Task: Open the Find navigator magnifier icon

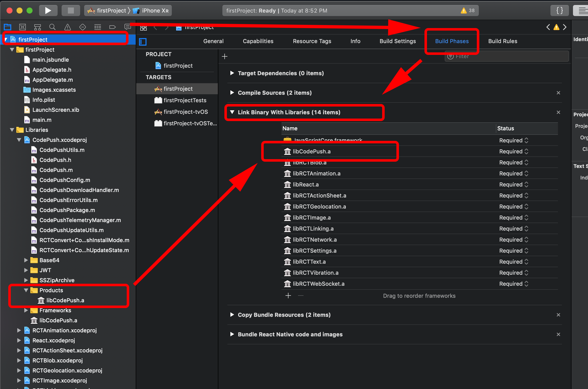Action: [x=52, y=27]
